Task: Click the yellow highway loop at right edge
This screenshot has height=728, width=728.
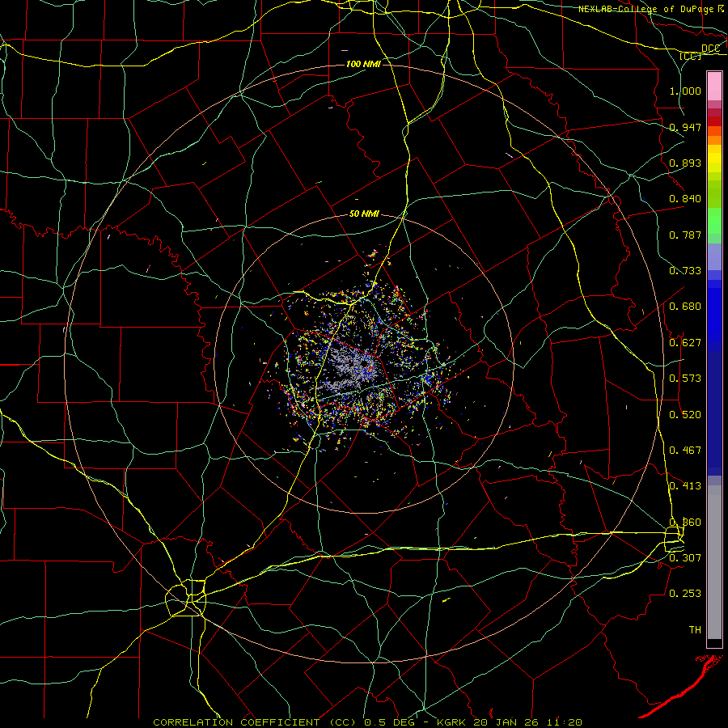Action: pyautogui.click(x=674, y=540)
